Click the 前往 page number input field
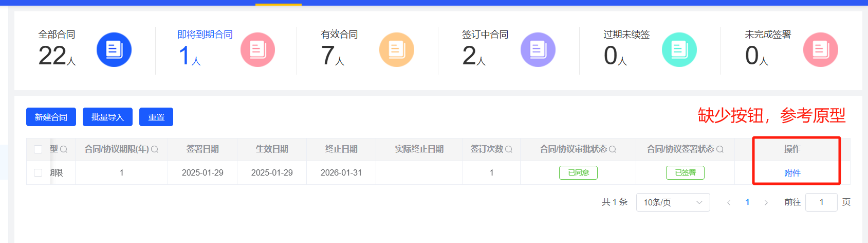 (x=821, y=202)
